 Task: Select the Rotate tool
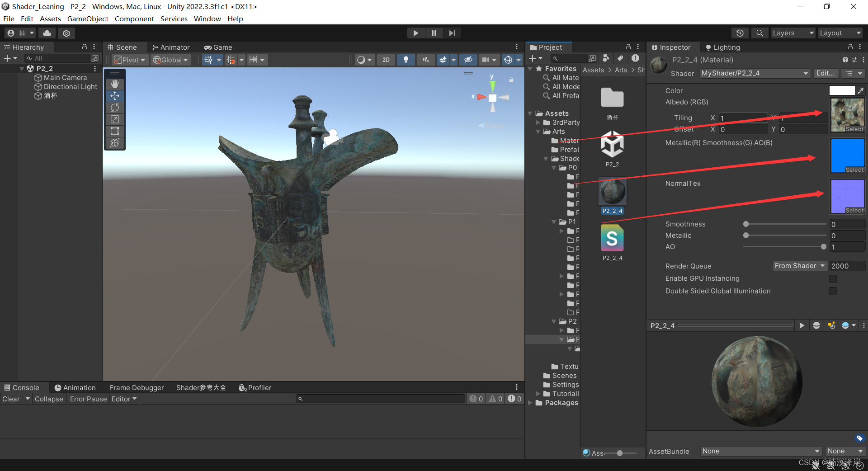pyautogui.click(x=114, y=108)
